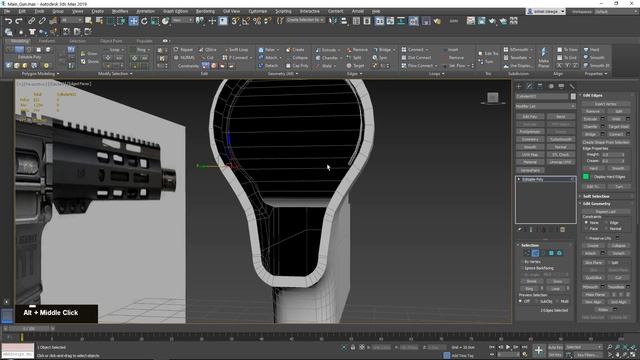Select the Normal constraint radio button
The width and height of the screenshot is (640, 360).
point(607,229)
